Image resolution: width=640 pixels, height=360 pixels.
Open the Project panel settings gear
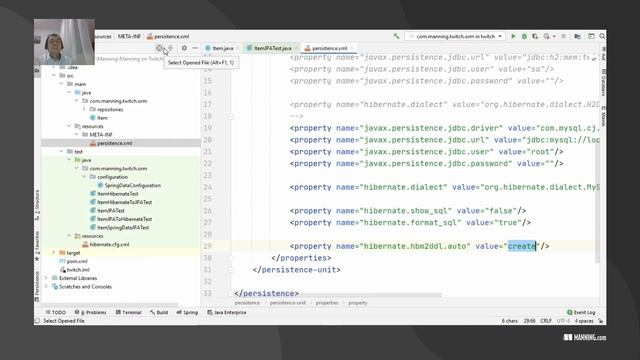(x=184, y=48)
